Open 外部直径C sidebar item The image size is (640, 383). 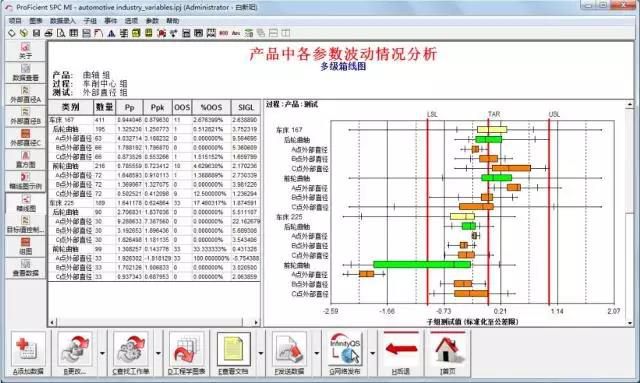25,138
